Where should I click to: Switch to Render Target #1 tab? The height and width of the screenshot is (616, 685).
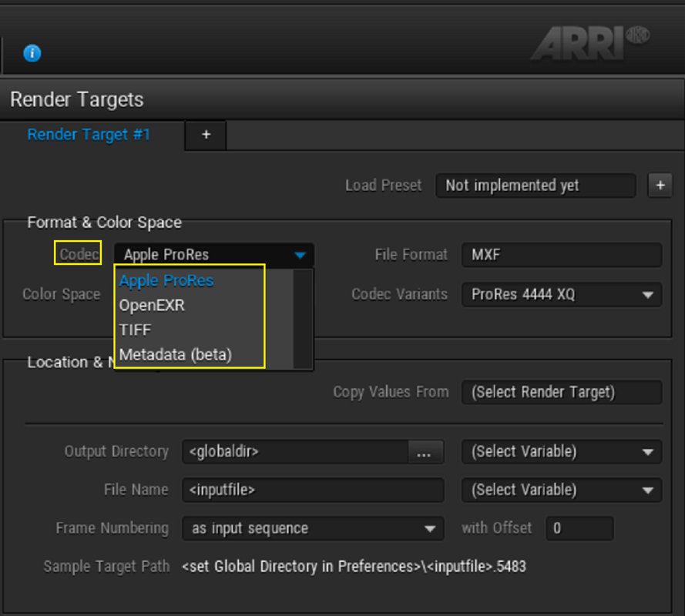tap(89, 135)
